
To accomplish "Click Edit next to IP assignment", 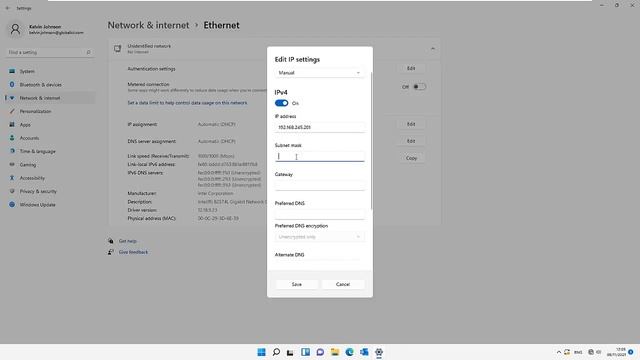I will point(411,124).
